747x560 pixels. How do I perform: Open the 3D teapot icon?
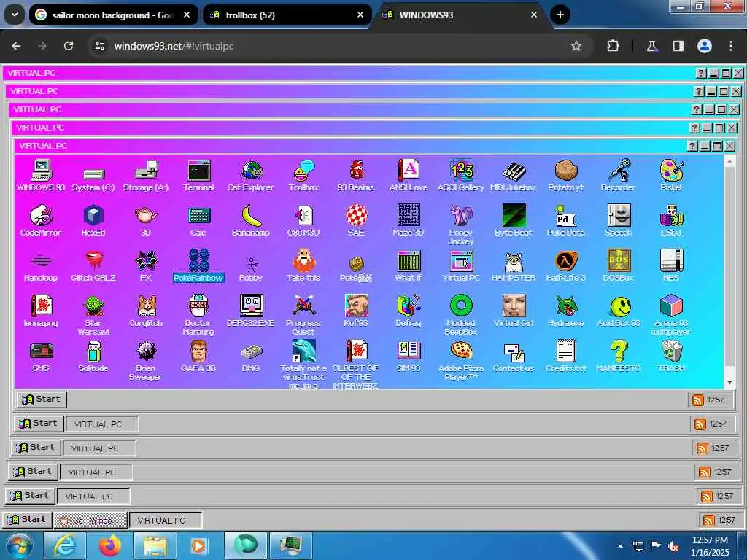coord(146,220)
